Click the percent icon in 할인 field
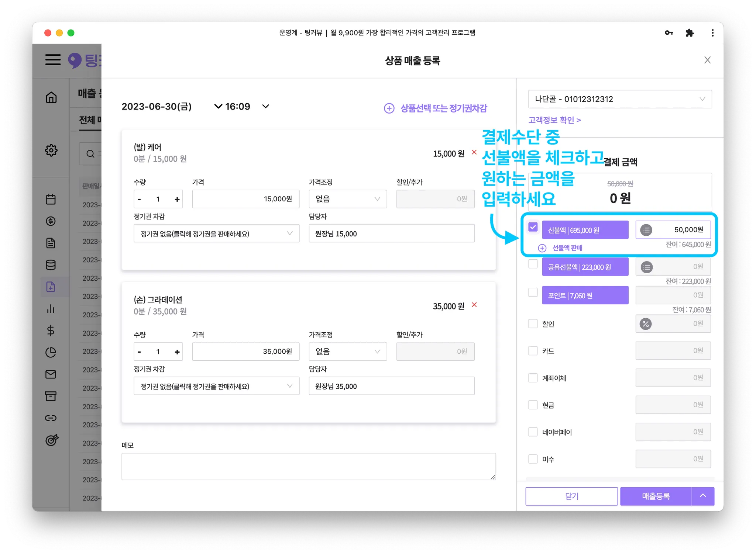The image size is (756, 554). click(646, 324)
